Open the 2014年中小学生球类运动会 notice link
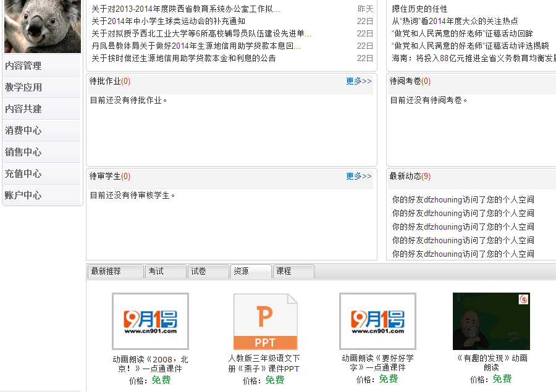Viewport: 556px width, 392px height. click(x=168, y=21)
